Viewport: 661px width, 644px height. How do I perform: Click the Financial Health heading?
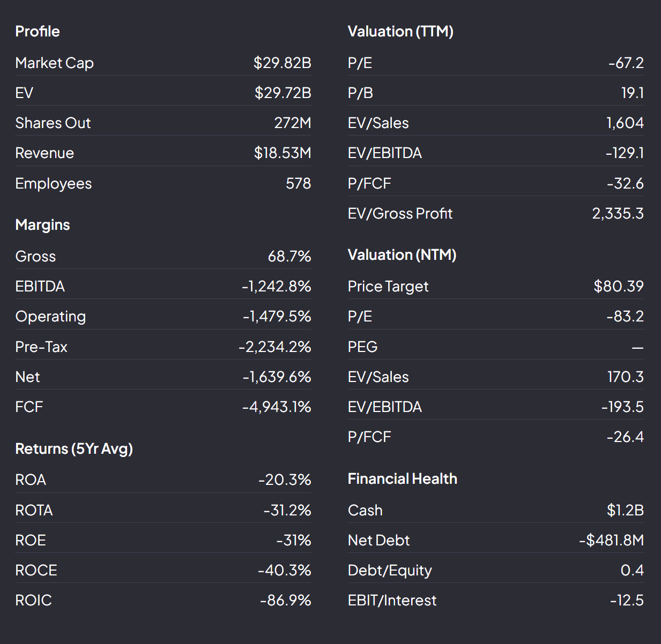pyautogui.click(x=403, y=478)
